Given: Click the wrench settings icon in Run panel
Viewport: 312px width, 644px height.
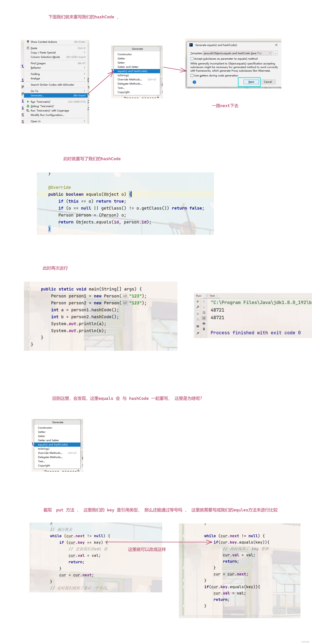Looking at the screenshot, I should [198, 307].
